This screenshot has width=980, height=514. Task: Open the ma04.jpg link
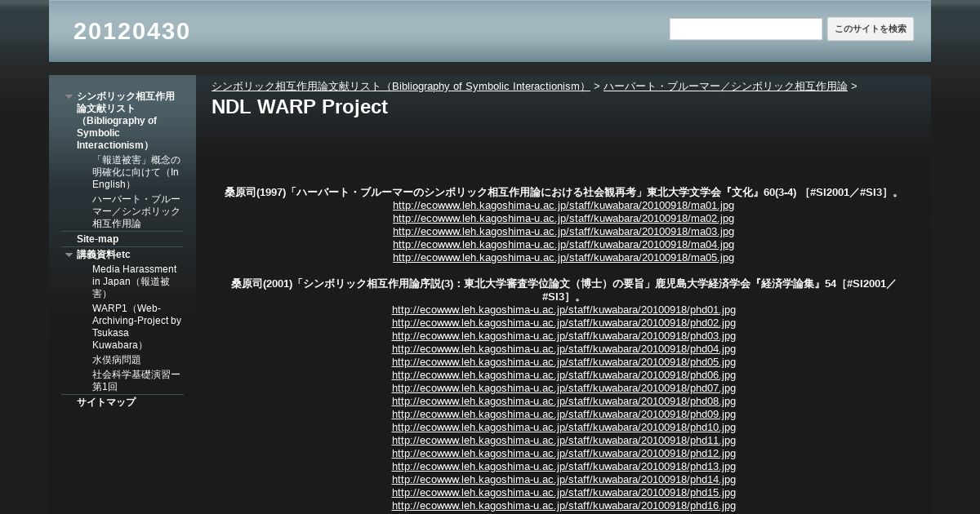(x=563, y=245)
